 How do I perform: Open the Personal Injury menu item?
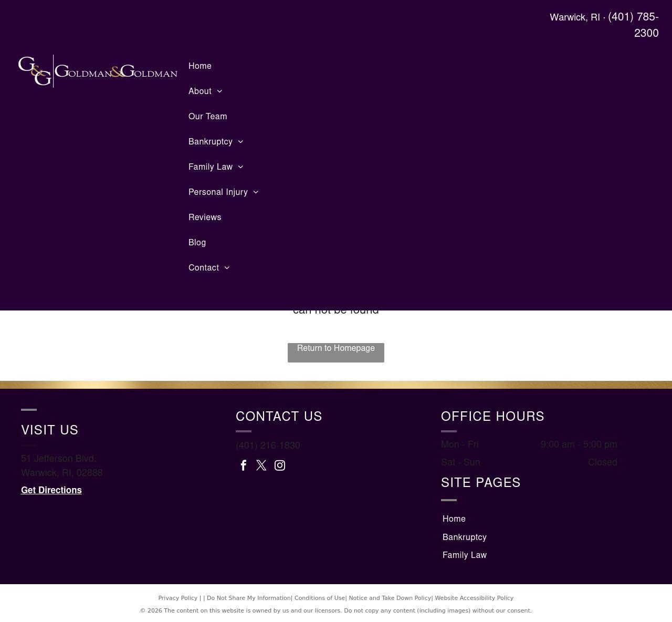218,192
